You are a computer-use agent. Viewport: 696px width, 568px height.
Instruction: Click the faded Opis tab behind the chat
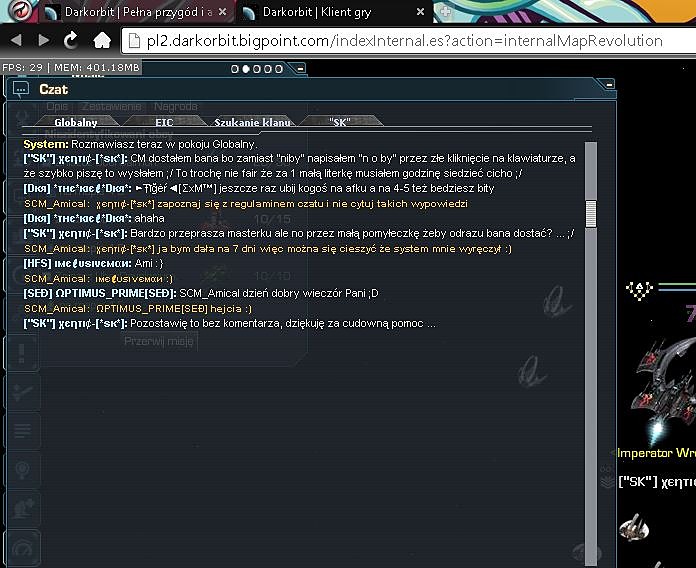tap(57, 106)
